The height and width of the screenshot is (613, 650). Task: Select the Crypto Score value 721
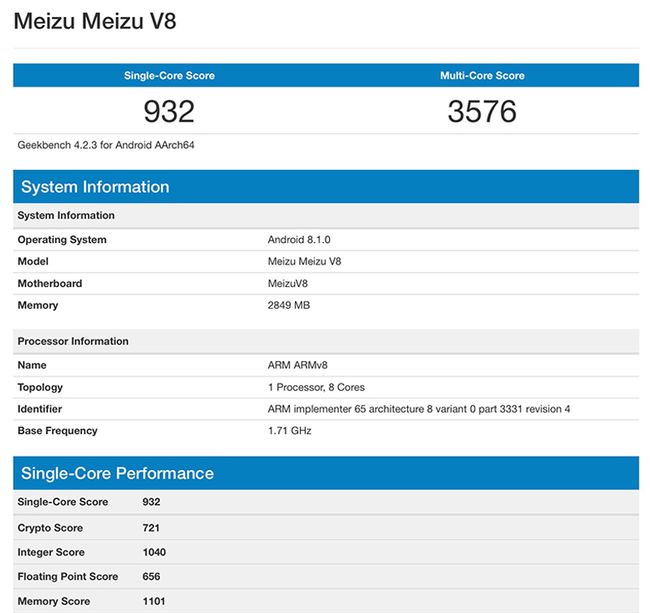point(151,528)
